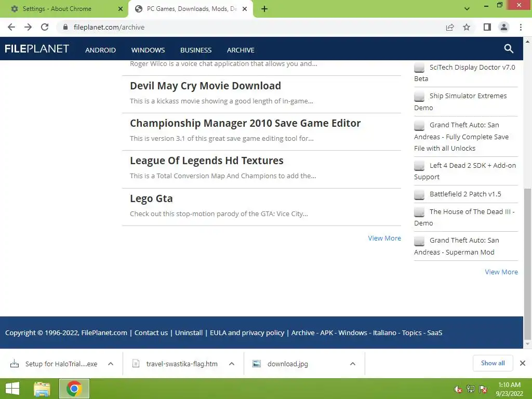Click Show all downloads button
This screenshot has height=399, width=532.
coord(493,363)
